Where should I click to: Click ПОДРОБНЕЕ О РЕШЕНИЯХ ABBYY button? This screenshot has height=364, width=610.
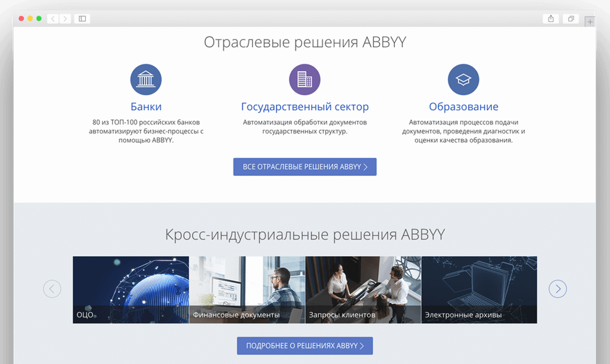[304, 346]
